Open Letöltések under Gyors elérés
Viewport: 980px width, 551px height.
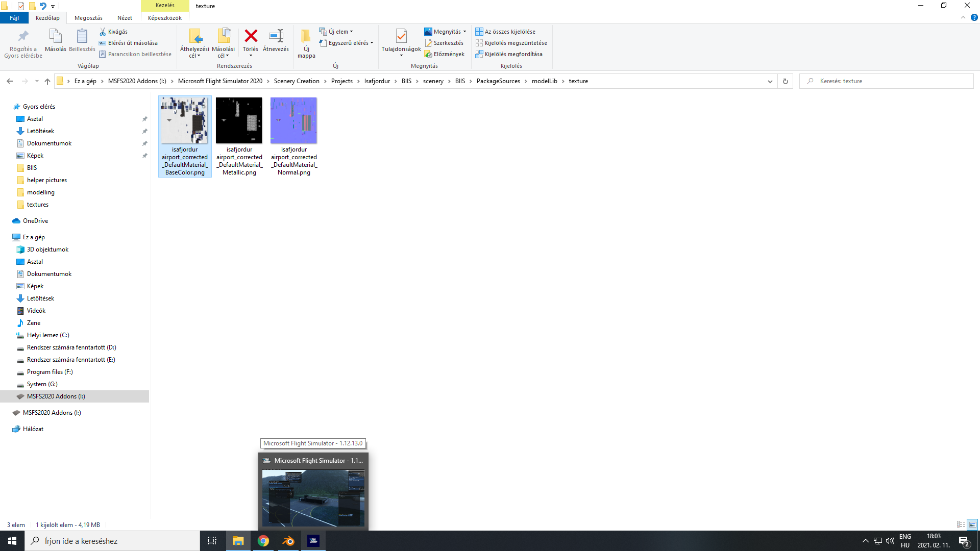40,131
